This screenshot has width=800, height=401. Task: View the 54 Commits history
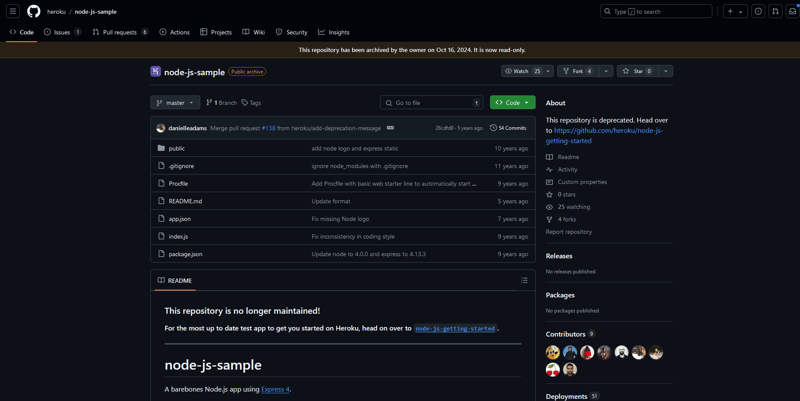tap(508, 128)
